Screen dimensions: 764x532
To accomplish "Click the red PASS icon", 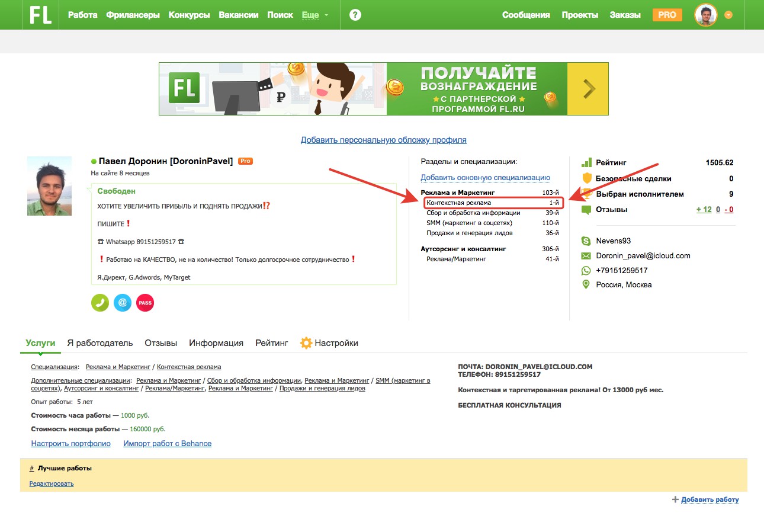I will tap(145, 302).
